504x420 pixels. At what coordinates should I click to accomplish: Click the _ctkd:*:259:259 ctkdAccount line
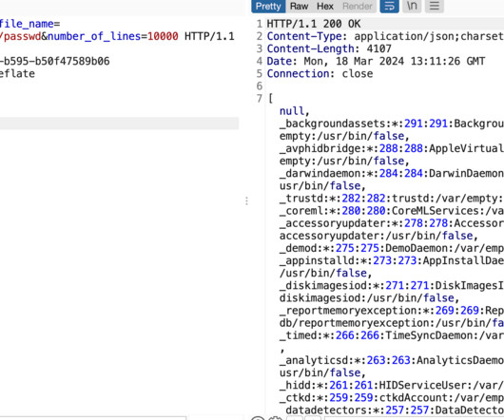tap(392, 398)
